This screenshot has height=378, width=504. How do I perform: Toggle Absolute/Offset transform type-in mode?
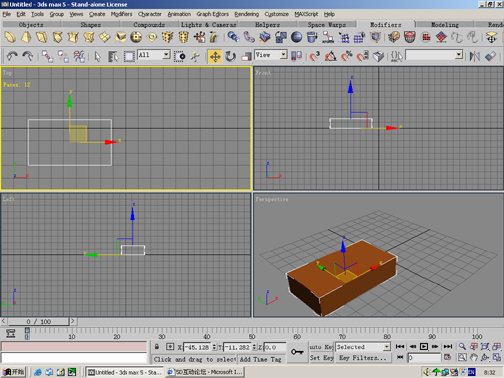pos(170,347)
